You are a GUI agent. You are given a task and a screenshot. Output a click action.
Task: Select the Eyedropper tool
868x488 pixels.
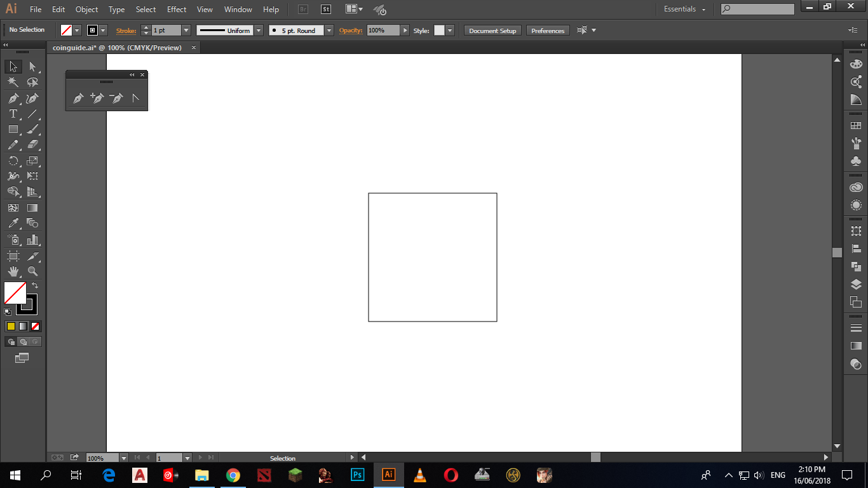click(13, 223)
